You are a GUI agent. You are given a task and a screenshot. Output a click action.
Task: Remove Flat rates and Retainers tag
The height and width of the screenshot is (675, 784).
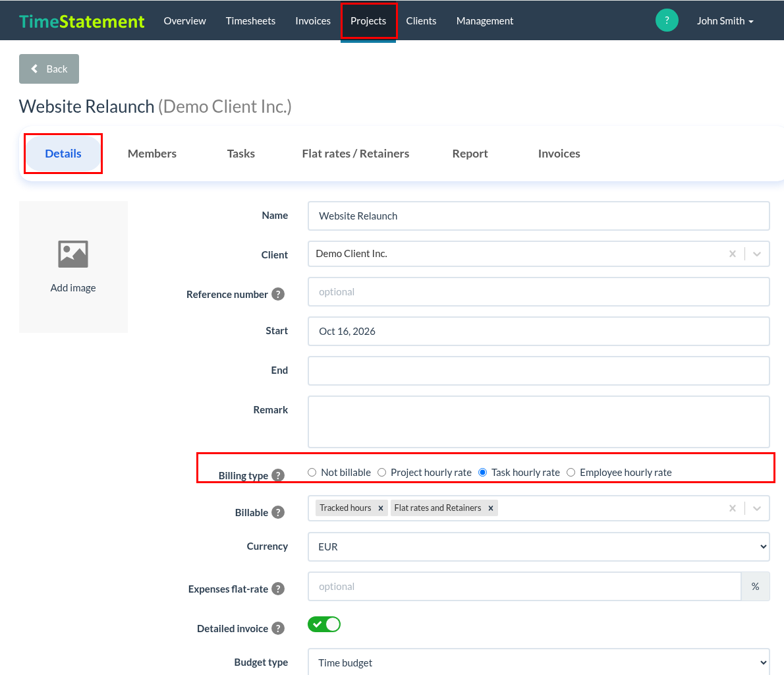491,508
